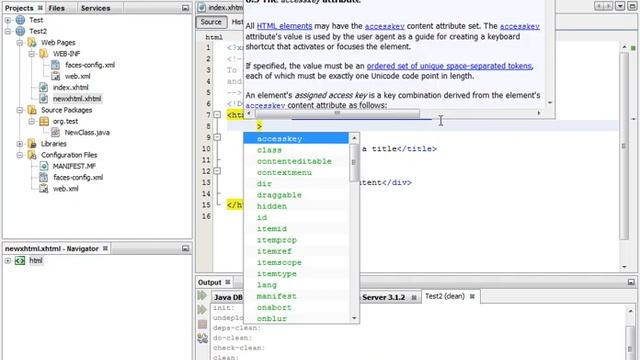Click the Web Pages folder icon

tap(32, 42)
